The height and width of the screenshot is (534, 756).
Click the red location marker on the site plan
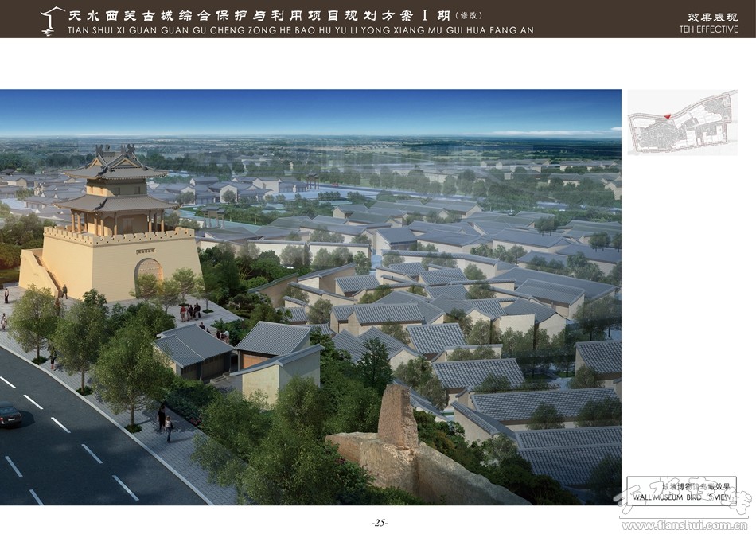coord(668,117)
